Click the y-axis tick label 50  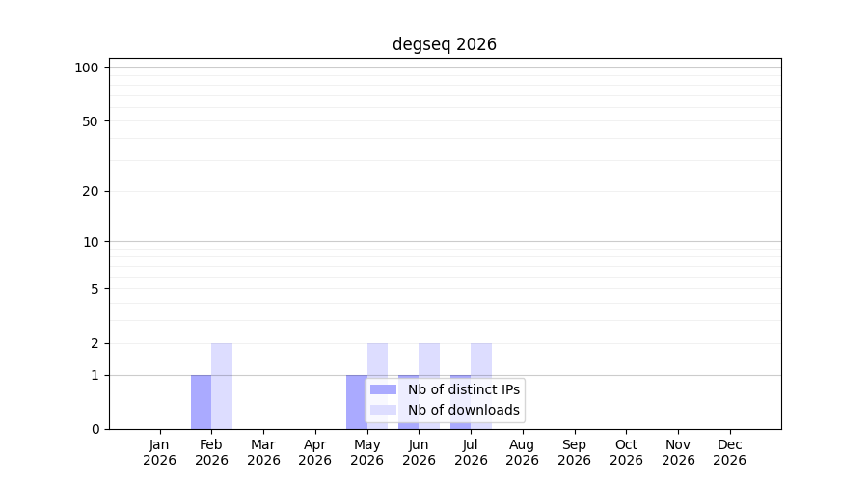[x=91, y=121]
